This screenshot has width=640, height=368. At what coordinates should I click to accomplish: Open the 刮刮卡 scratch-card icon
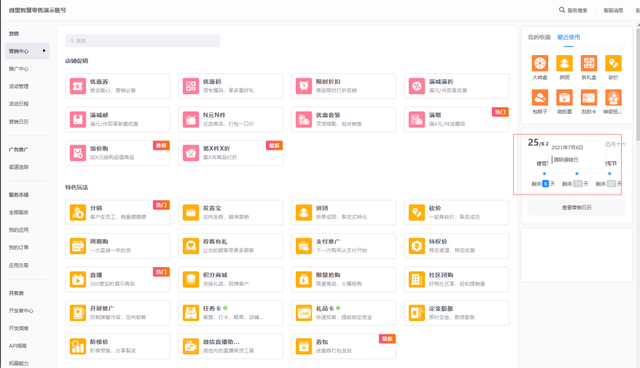click(589, 98)
